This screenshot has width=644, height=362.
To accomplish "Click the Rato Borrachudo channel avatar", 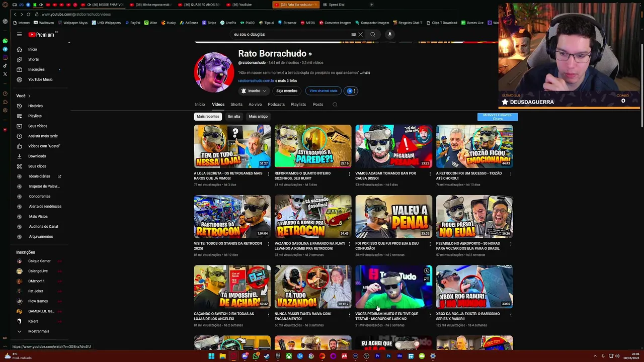I will [x=214, y=72].
